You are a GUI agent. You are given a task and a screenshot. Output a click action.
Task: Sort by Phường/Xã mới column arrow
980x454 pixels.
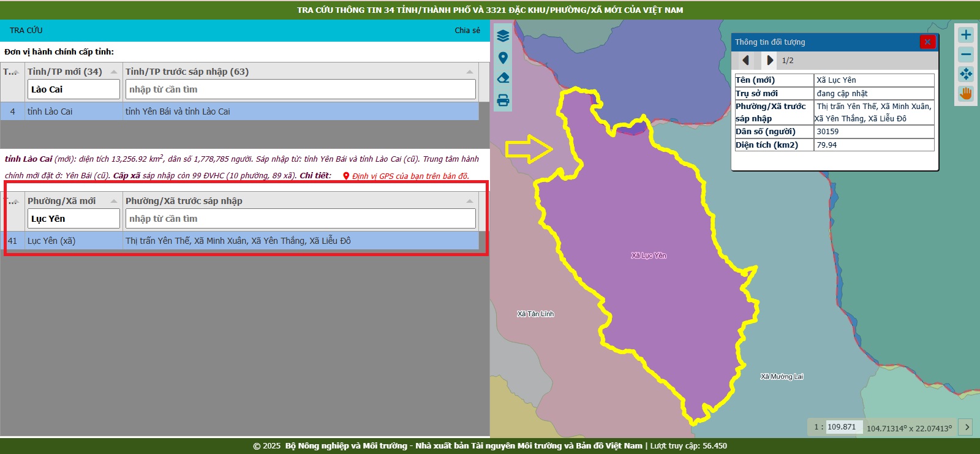pos(114,201)
